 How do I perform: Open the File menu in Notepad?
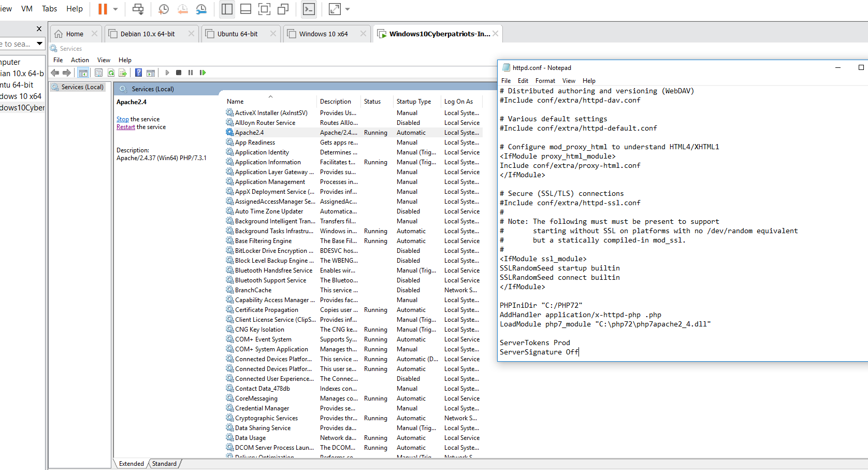click(506, 81)
